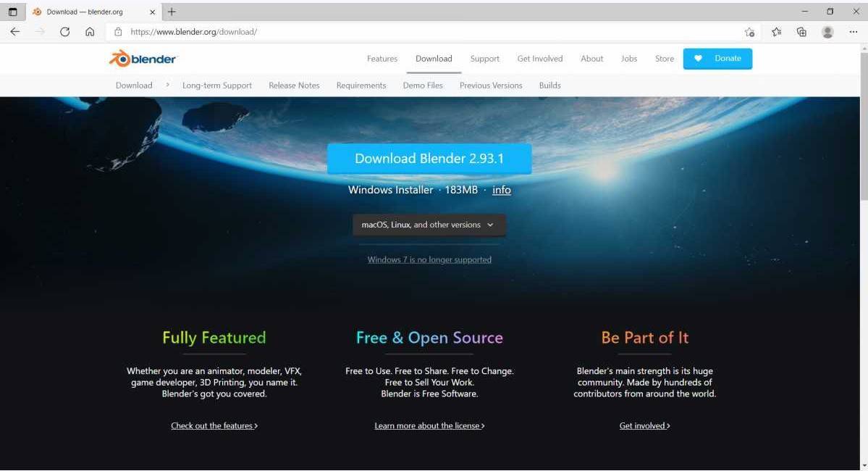Open the tab actions menu icon

coord(13,12)
